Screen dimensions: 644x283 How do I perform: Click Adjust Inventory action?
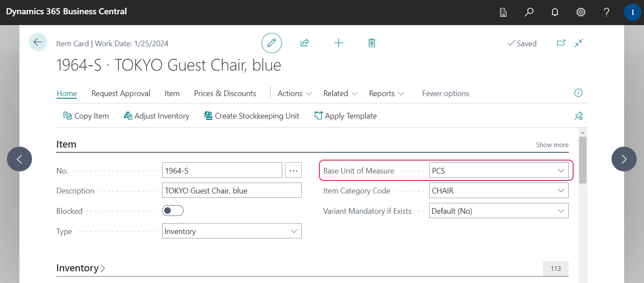[x=156, y=116]
